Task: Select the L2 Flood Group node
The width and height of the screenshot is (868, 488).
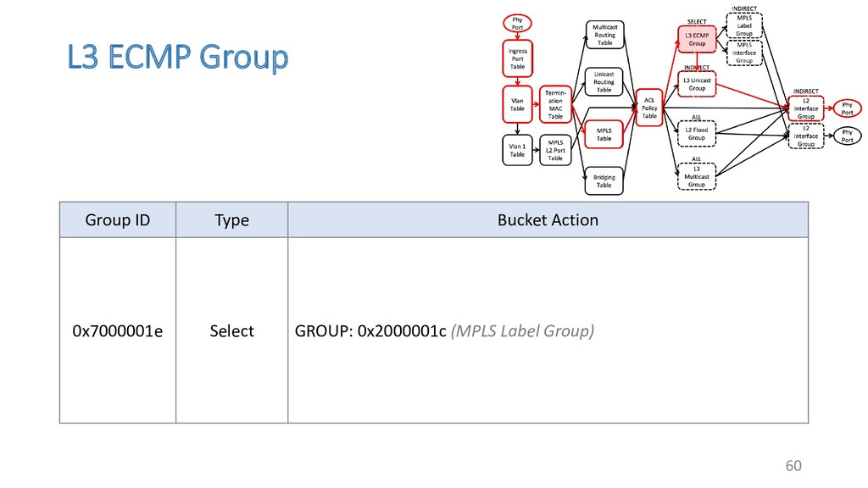Action: 696,134
